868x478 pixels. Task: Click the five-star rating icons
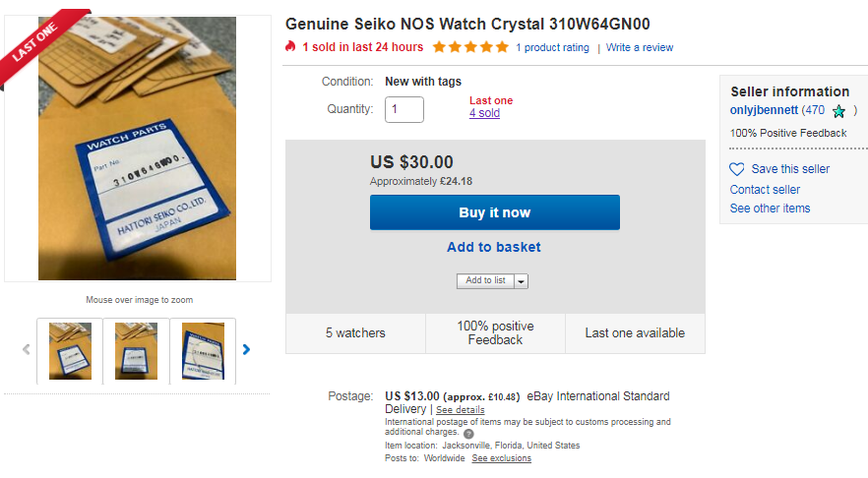(470, 47)
